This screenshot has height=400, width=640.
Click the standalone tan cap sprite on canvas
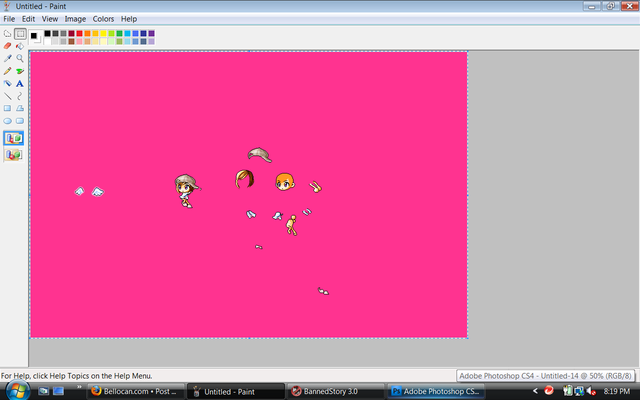[260, 155]
